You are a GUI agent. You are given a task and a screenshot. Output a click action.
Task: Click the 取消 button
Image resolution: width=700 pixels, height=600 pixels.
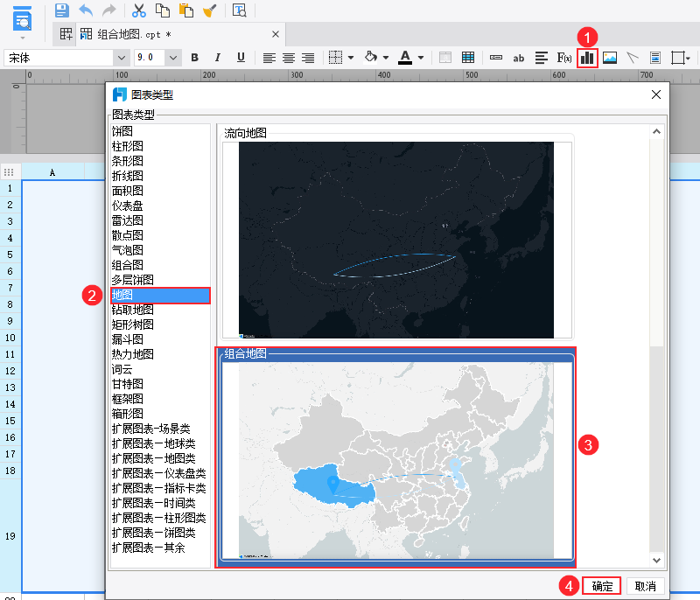coord(645,586)
